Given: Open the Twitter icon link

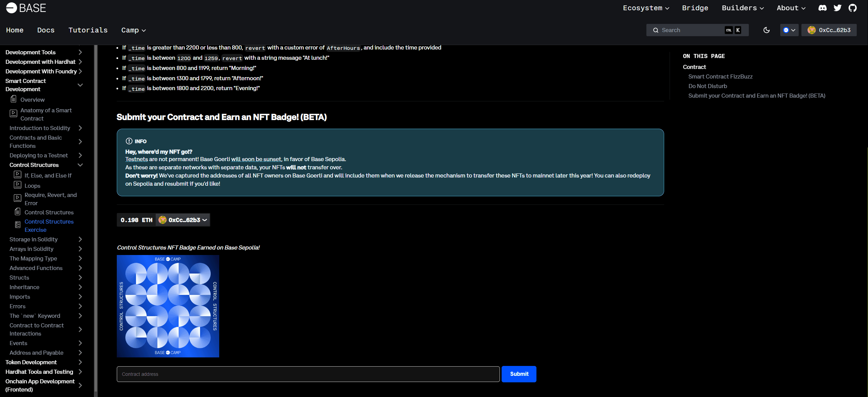Looking at the screenshot, I should pos(837,8).
